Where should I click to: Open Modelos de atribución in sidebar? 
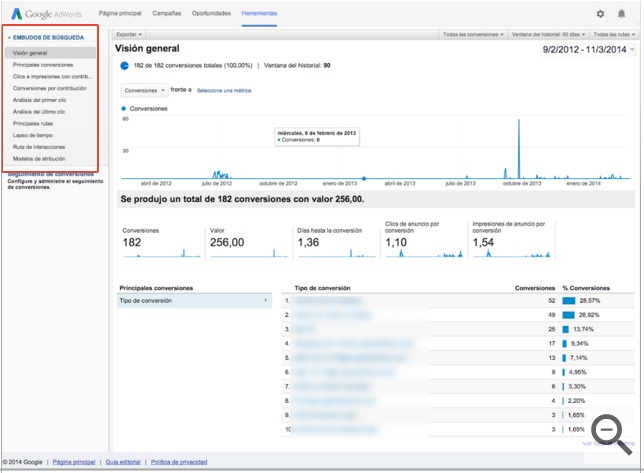coord(41,158)
